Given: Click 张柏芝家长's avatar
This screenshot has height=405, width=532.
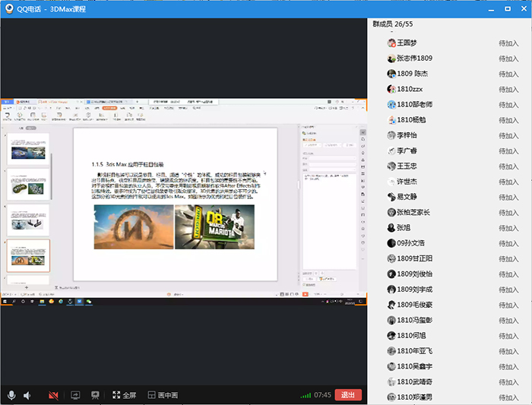Looking at the screenshot, I should tap(391, 212).
